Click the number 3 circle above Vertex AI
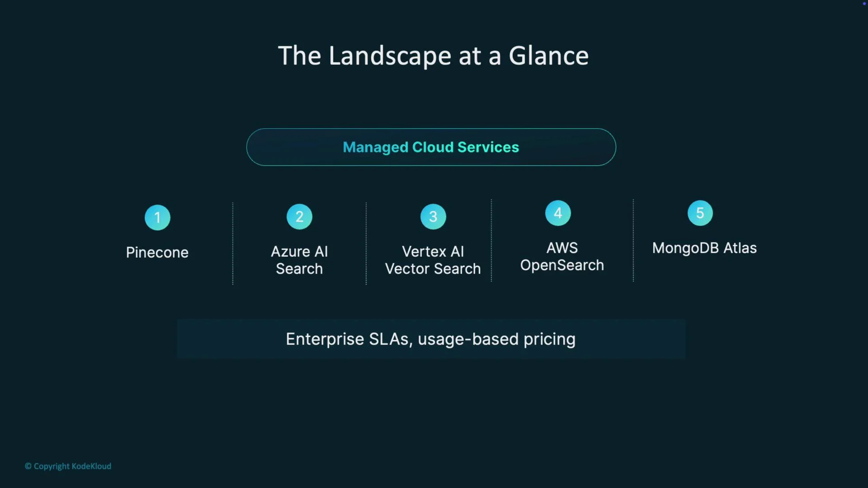The image size is (868, 488). [433, 216]
